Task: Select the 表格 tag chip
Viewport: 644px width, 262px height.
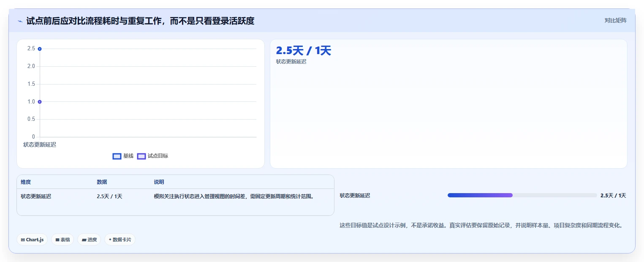Action: pos(62,240)
